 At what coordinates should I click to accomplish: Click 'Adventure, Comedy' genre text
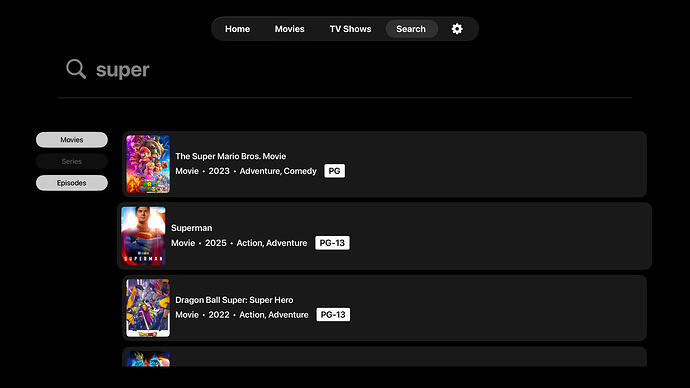pos(278,171)
